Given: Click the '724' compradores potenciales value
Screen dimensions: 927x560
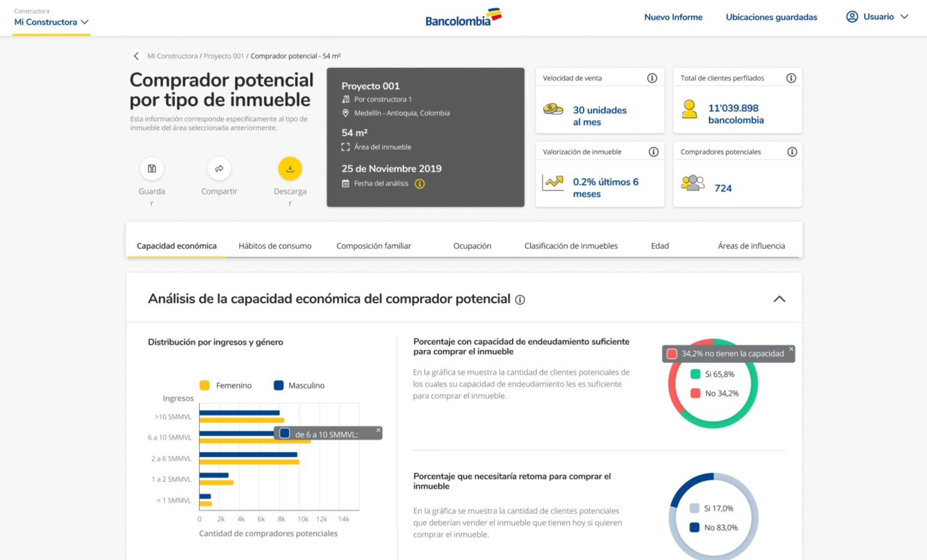Looking at the screenshot, I should coord(723,189).
